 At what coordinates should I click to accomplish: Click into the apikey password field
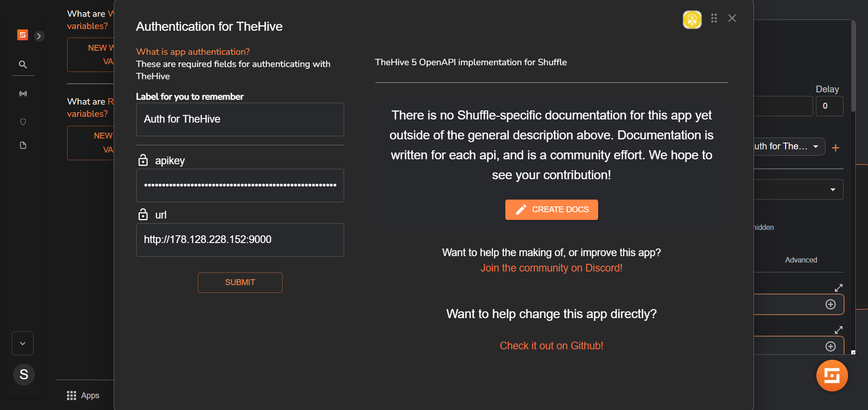(240, 186)
